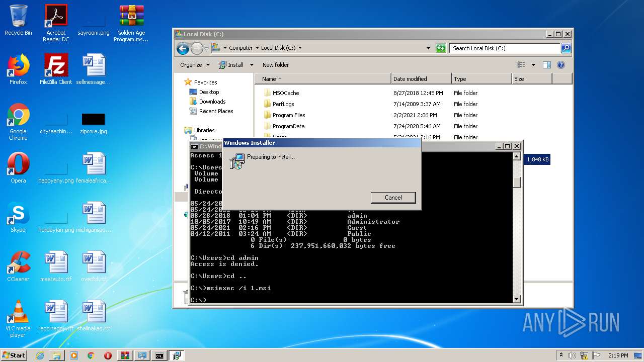Select cityteachin desktop file
The height and width of the screenshot is (362, 644).
point(56,122)
